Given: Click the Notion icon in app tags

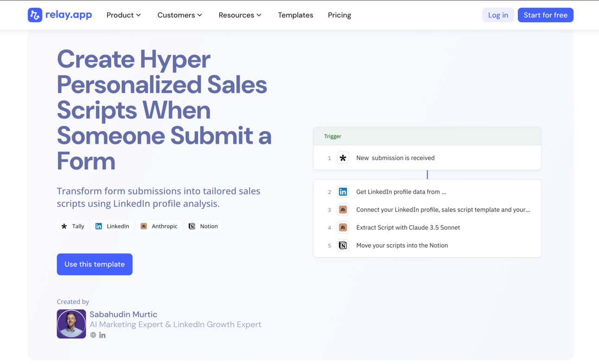Looking at the screenshot, I should (x=192, y=226).
